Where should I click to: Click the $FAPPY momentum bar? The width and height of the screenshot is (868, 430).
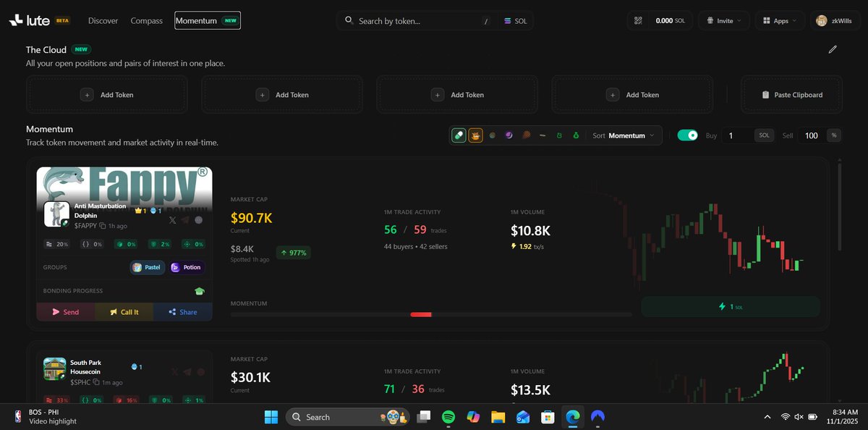pos(431,314)
